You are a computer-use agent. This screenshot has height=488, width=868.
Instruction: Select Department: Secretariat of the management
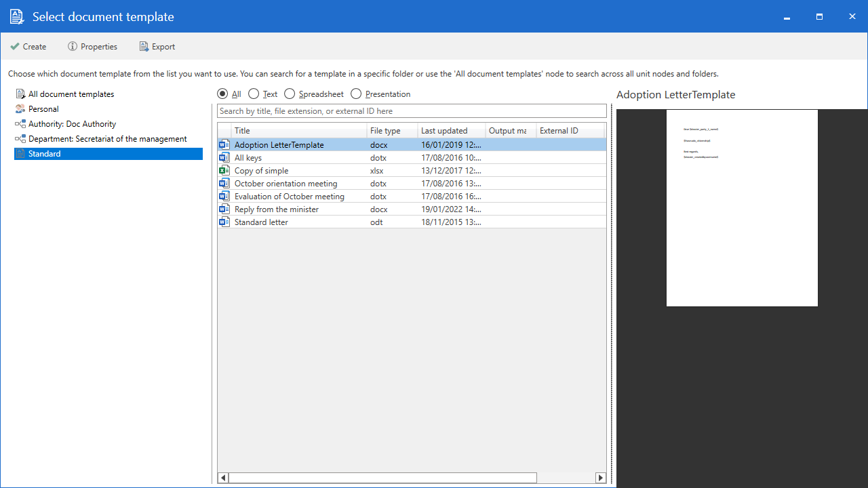pos(108,139)
